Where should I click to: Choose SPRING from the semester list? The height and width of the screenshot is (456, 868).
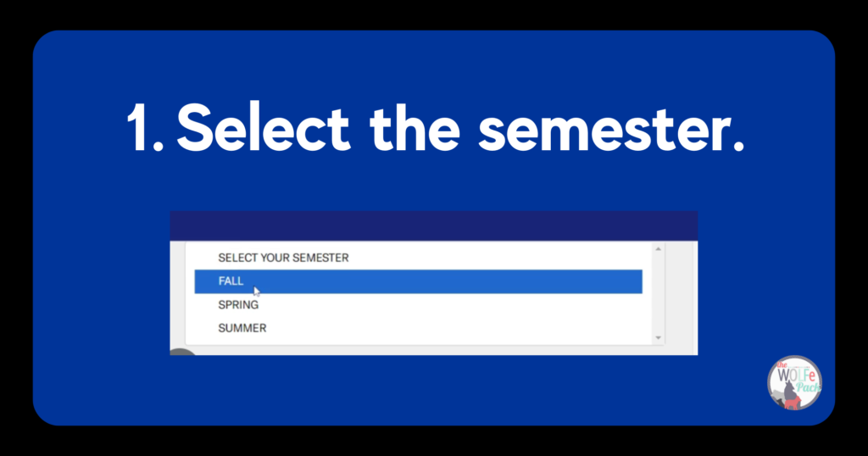coord(238,305)
